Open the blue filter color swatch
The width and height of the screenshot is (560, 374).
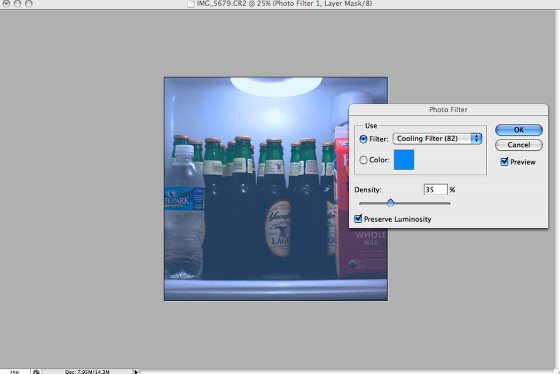click(404, 160)
